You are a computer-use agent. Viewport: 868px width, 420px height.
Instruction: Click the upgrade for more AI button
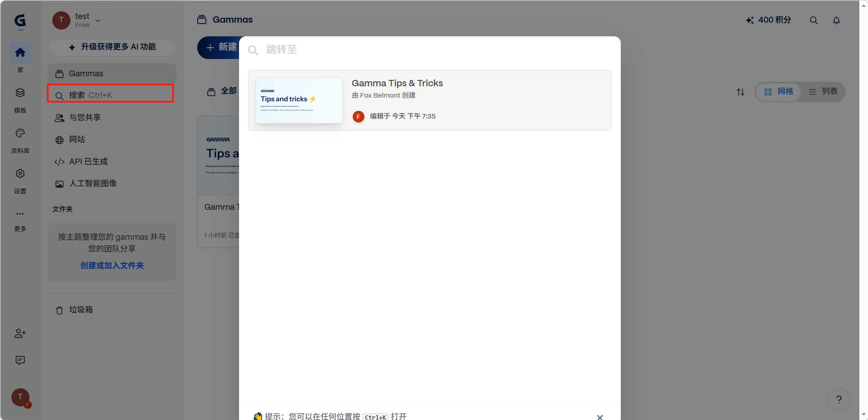[x=112, y=47]
